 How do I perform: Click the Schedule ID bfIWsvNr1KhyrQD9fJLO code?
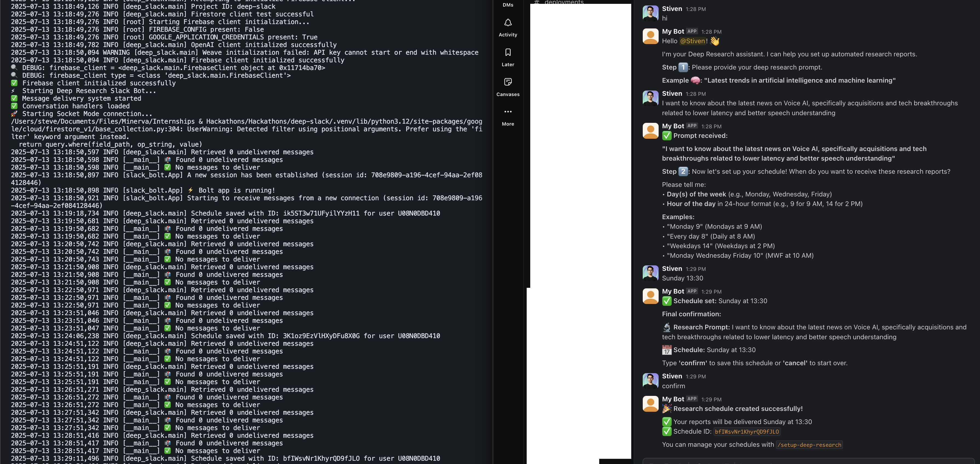pyautogui.click(x=746, y=432)
